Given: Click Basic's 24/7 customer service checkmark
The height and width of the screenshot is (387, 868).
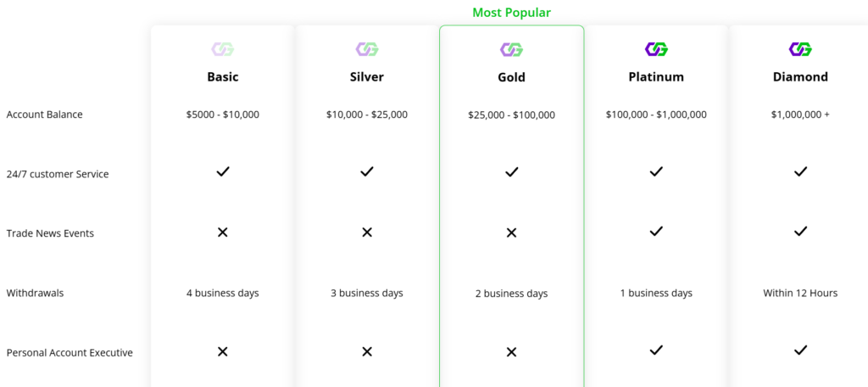Looking at the screenshot, I should [223, 171].
